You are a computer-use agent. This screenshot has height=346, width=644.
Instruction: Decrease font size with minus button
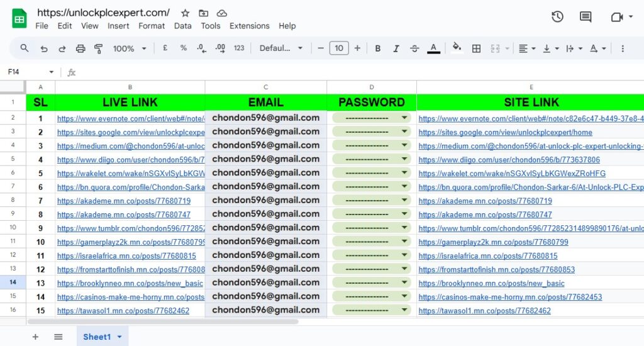point(321,48)
